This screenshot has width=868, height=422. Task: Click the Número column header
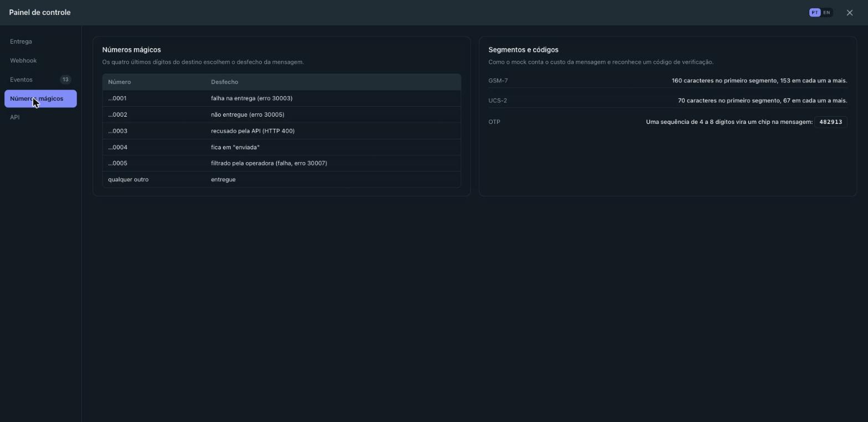[x=120, y=82]
